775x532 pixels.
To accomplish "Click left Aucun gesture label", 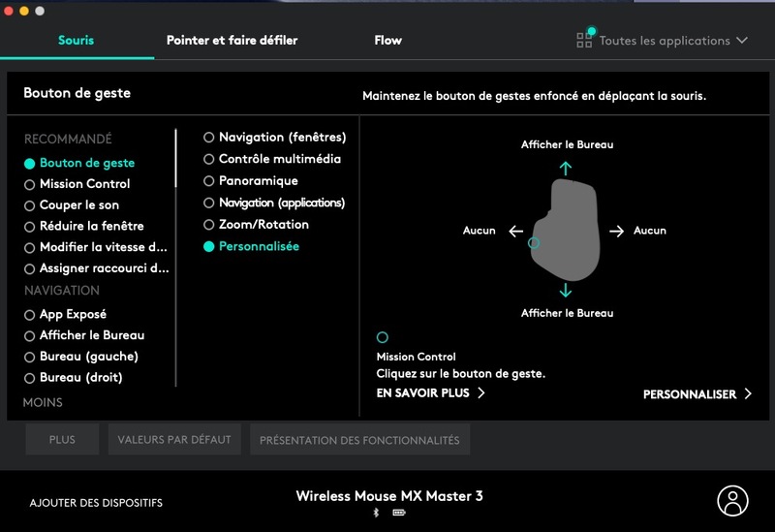I will point(479,231).
